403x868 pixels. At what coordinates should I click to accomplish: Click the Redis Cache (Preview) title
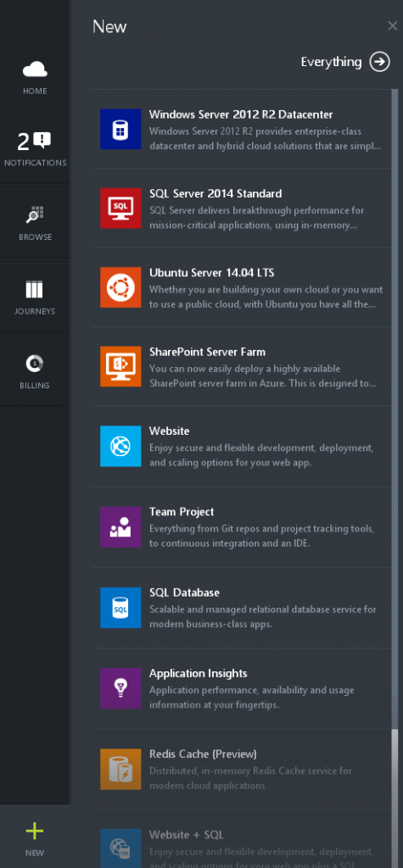click(x=203, y=754)
